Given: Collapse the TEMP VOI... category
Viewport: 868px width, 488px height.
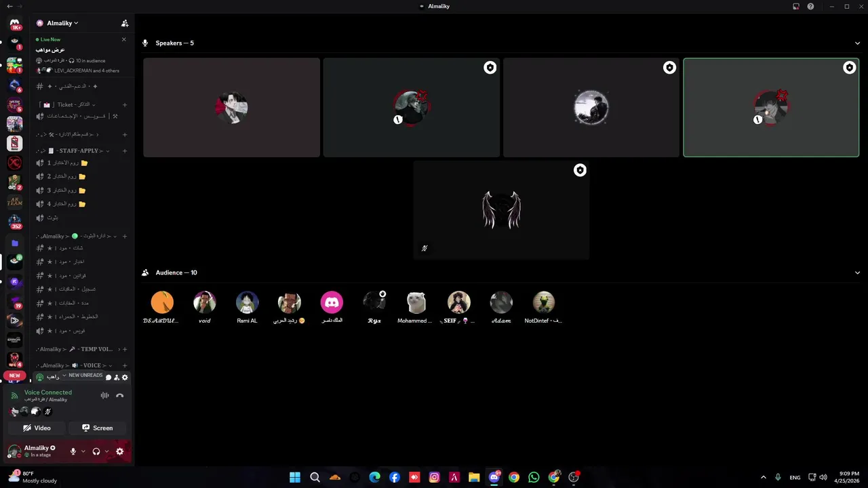Looking at the screenshot, I should pyautogui.click(x=78, y=349).
